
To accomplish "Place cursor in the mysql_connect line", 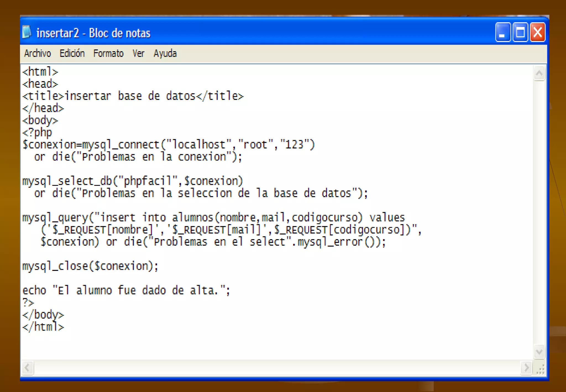I will [x=169, y=145].
